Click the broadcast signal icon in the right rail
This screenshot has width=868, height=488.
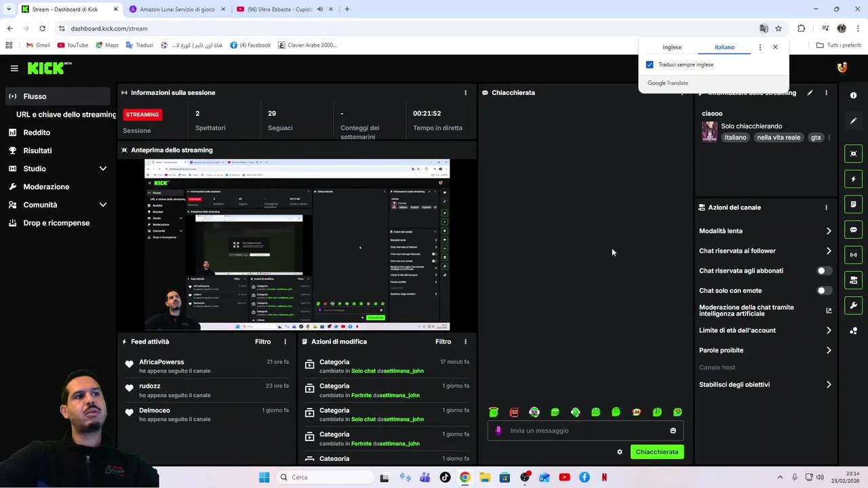click(853, 255)
